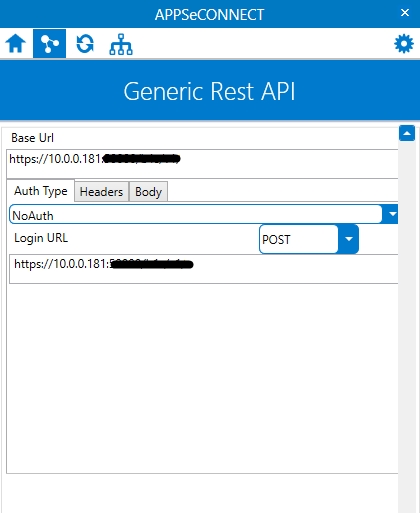
Task: Switch to the Auth Type tab
Action: coord(41,191)
